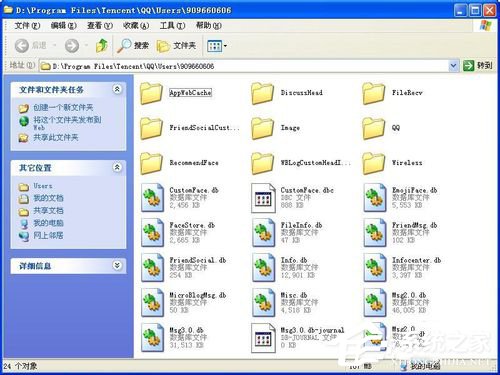Click the 转到 Go button
This screenshot has width=500, height=375.
(478, 65)
